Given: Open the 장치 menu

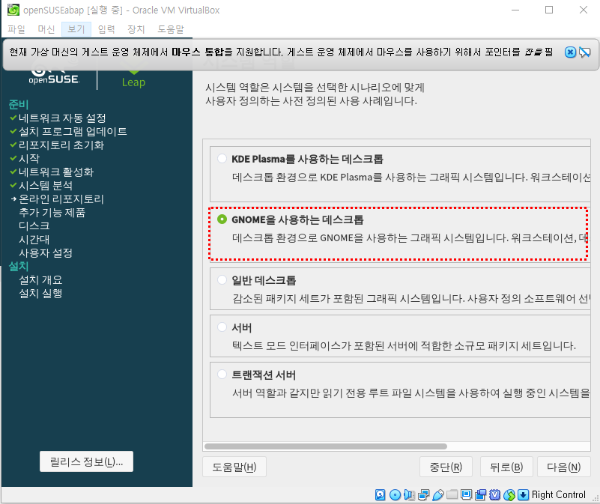Looking at the screenshot, I should [136, 29].
